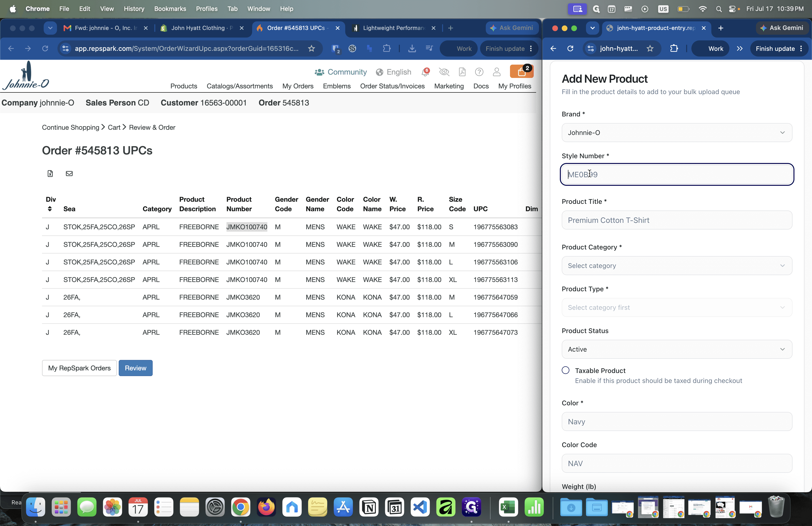The image size is (812, 526).
Task: Open Finish update menu in right window
Action: point(779,48)
